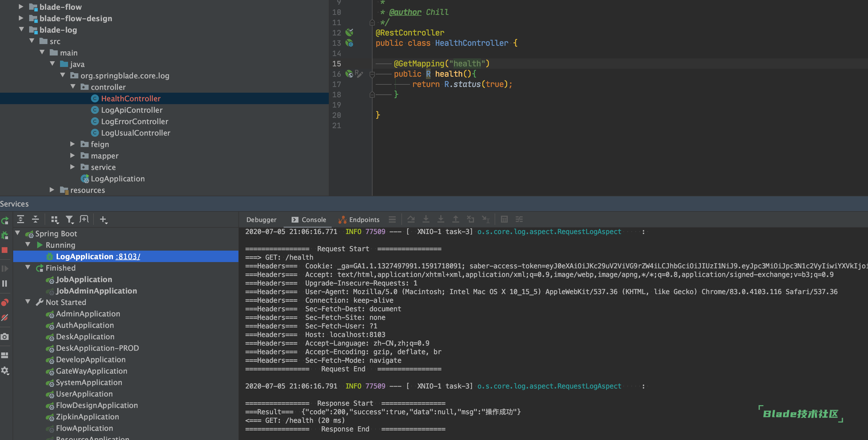Open LogErrorController class

click(134, 122)
